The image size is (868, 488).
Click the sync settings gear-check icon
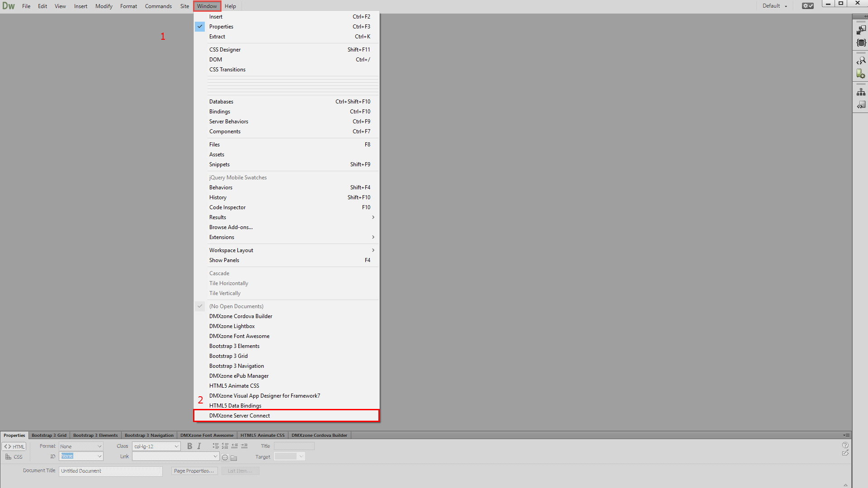pos(808,6)
